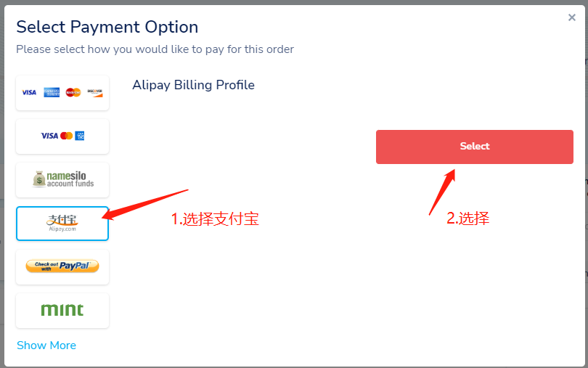Click the 'Please select how you would like' subtitle

[x=155, y=49]
